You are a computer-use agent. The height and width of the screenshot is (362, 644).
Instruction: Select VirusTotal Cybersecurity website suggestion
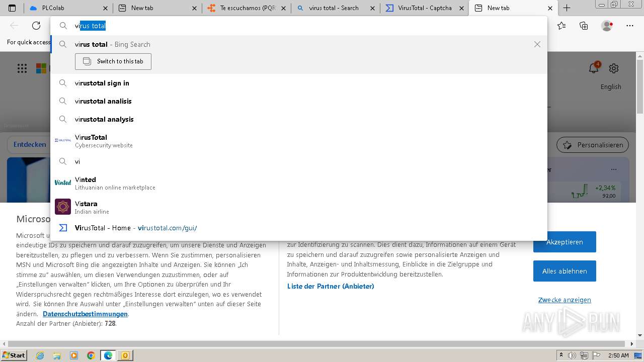[299, 141]
